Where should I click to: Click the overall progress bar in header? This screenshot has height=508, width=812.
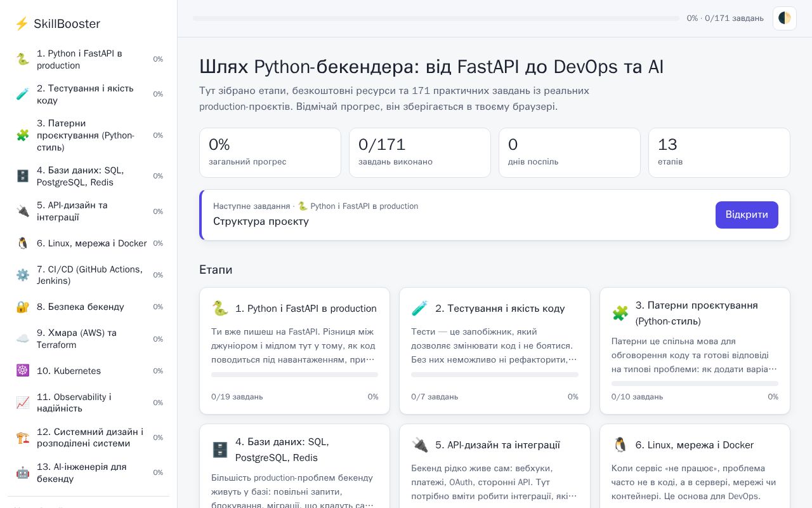[436, 18]
